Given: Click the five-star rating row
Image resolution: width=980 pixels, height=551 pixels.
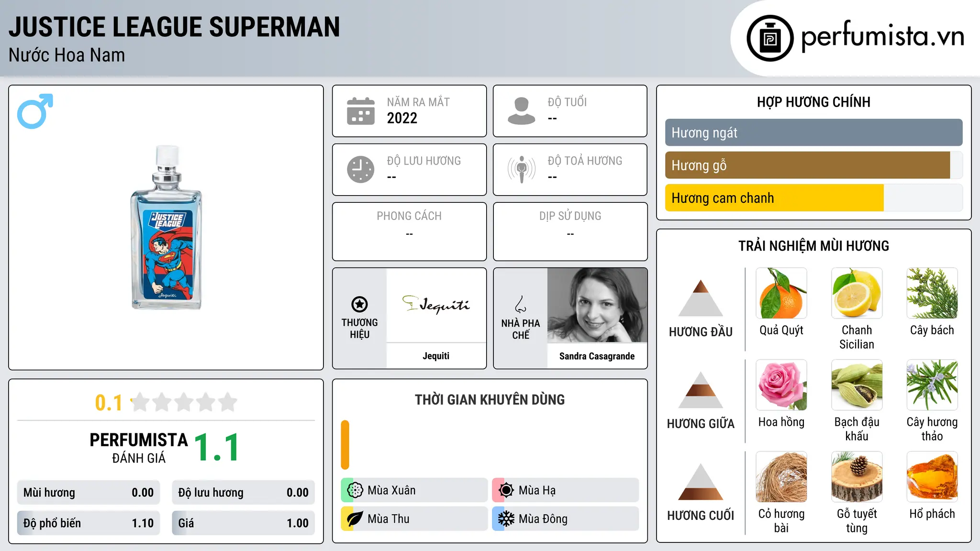Looking at the screenshot, I should click(x=184, y=402).
